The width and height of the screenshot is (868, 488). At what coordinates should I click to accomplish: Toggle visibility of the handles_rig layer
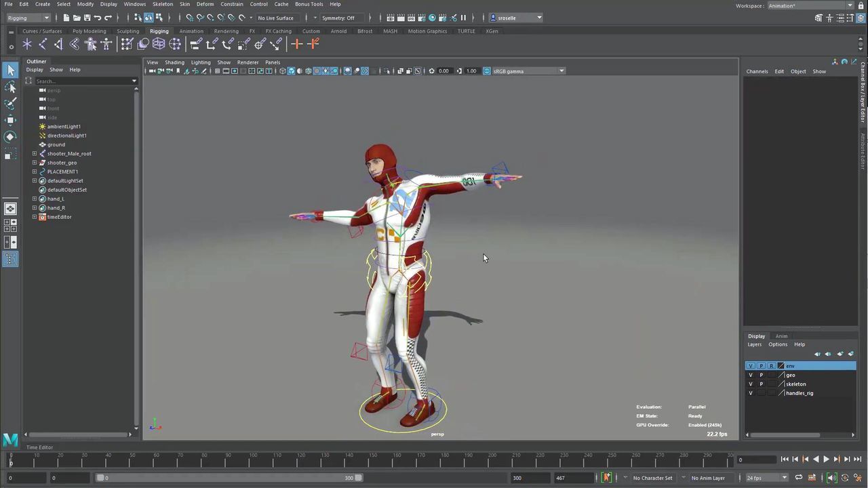point(751,393)
